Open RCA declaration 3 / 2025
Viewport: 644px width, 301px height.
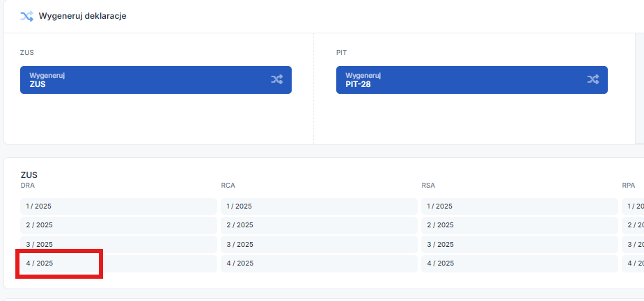[x=319, y=245]
